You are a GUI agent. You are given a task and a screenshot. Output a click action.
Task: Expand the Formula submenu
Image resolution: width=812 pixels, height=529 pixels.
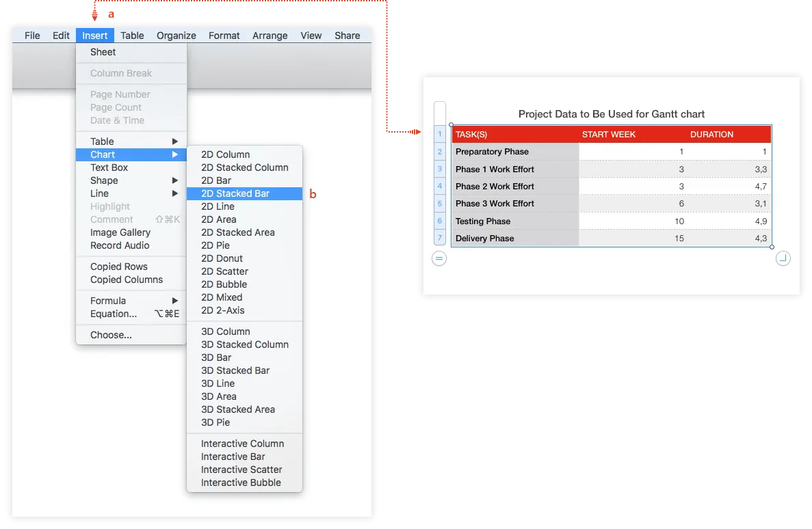coord(131,301)
